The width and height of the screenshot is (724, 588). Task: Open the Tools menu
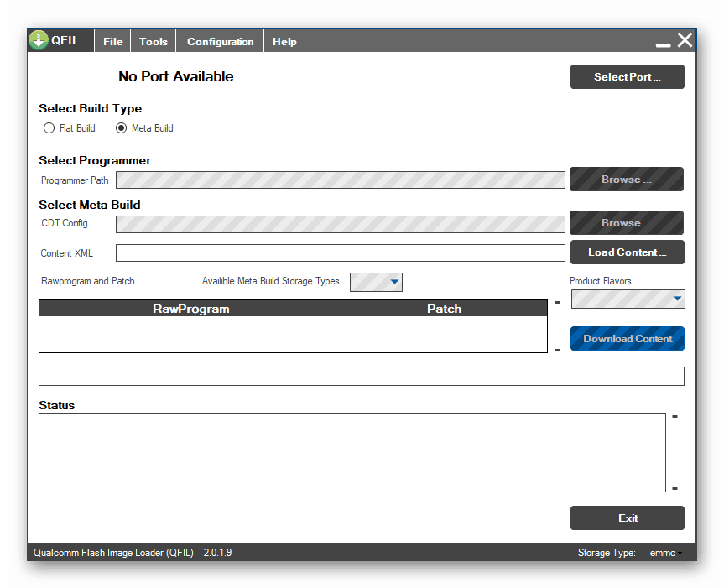pos(154,42)
